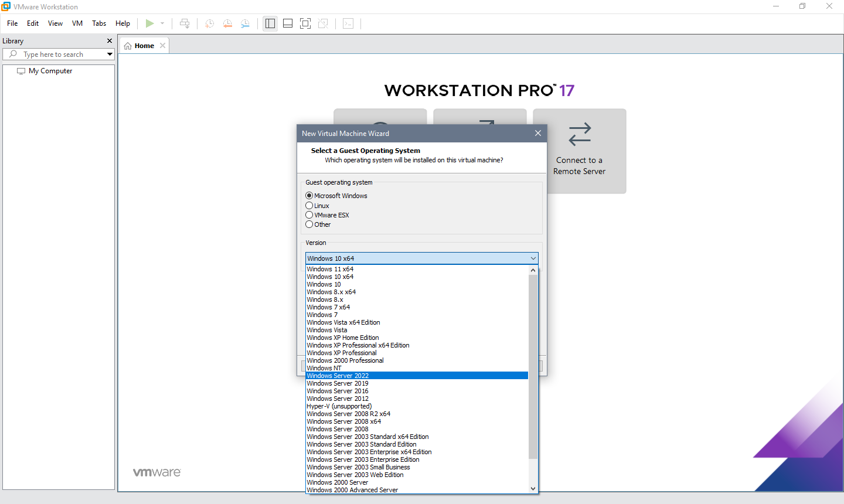
Task: Toggle the thumbnail bar icon
Action: pos(288,23)
